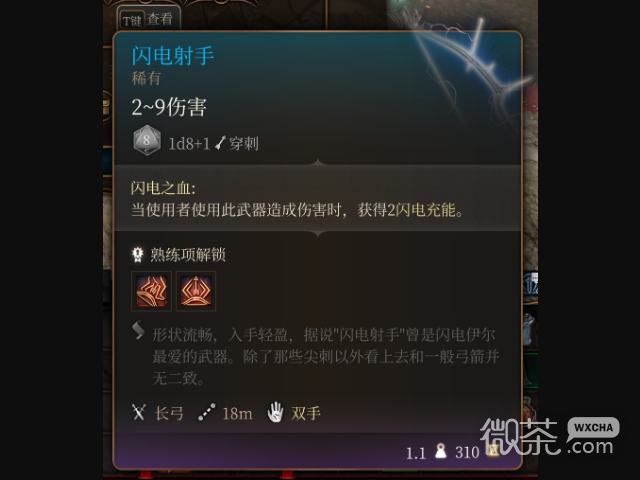Select the second red bow skill icon
This screenshot has height=480, width=640.
[196, 291]
